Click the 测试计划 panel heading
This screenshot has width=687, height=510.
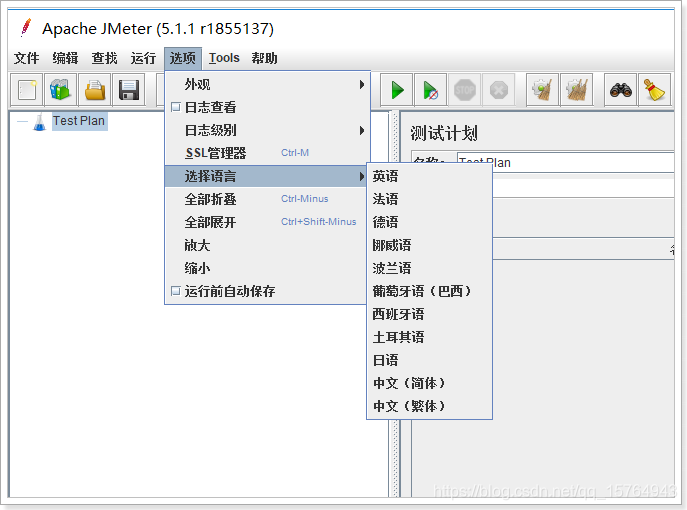click(443, 133)
